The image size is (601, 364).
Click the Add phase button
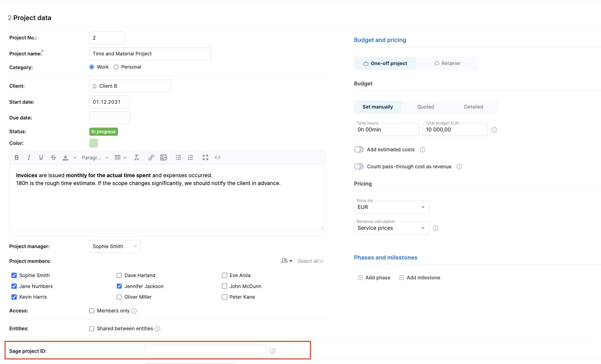coord(374,277)
